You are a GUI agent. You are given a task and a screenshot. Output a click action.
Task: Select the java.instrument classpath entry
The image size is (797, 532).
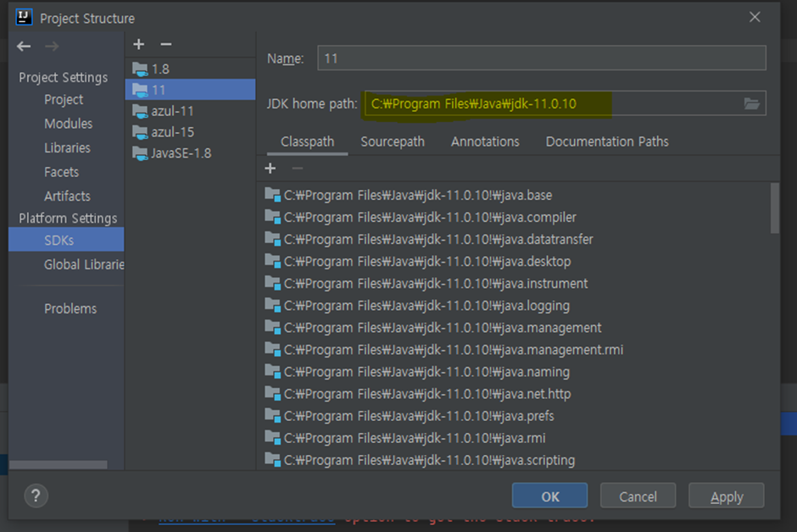514,283
